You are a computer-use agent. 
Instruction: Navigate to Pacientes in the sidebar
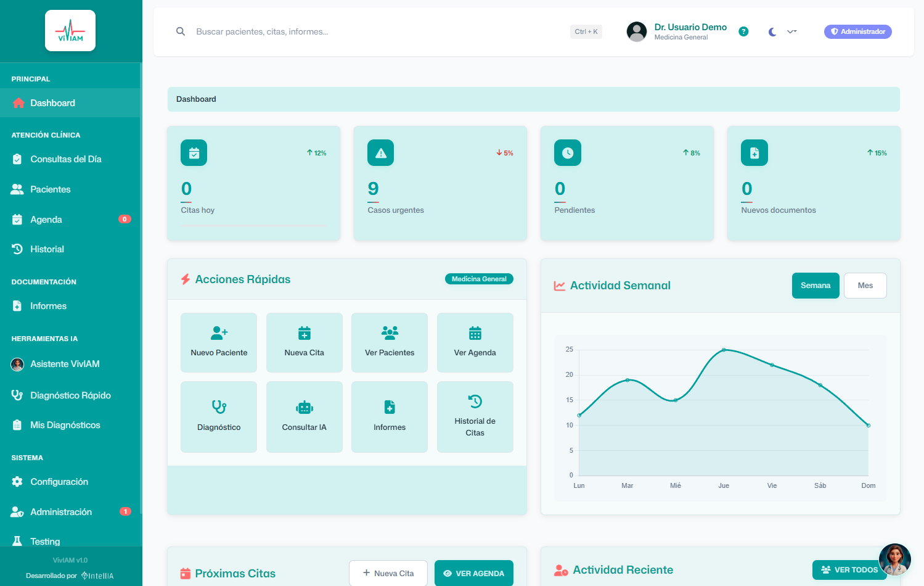pos(51,189)
